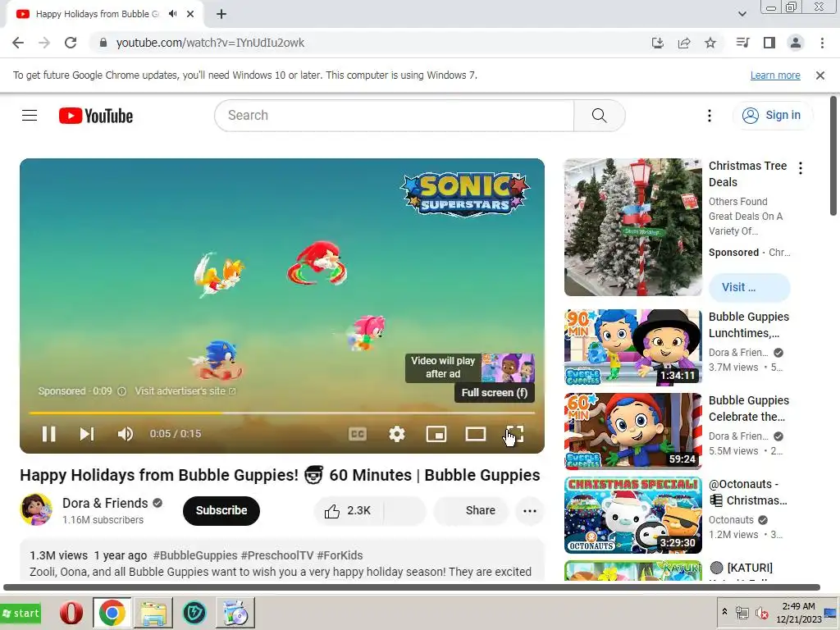This screenshot has width=840, height=630.
Task: Click the search magnifier button
Action: click(600, 115)
